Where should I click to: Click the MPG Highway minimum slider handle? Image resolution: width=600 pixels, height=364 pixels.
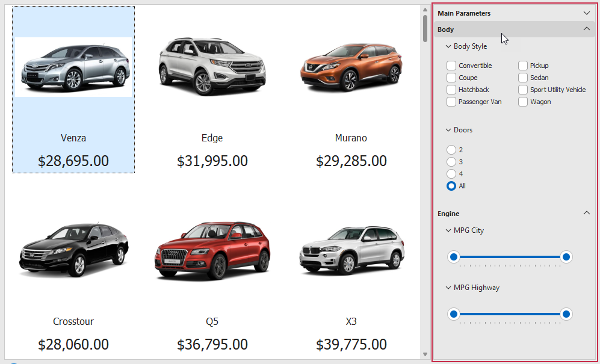point(453,314)
